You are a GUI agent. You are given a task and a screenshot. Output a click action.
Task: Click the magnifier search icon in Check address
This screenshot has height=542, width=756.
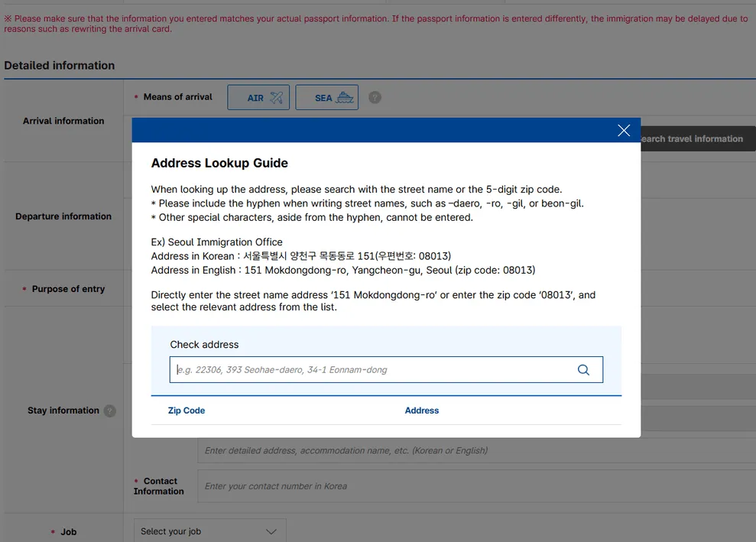583,370
